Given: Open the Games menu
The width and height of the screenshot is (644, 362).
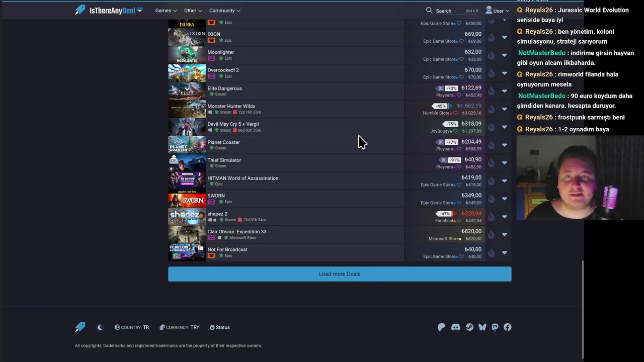Looking at the screenshot, I should (166, 11).
